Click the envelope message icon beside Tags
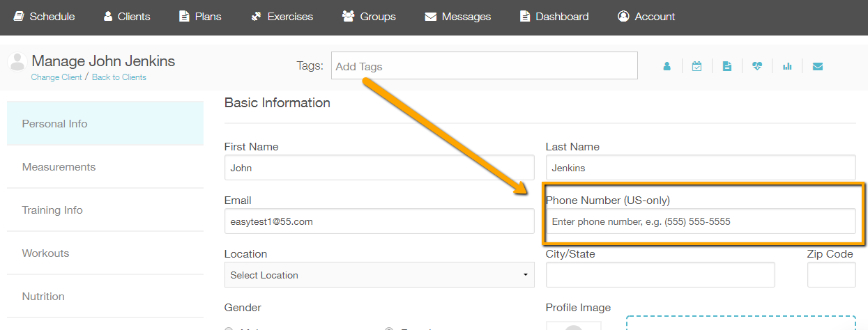Viewport: 868px width, 330px height. pos(818,66)
